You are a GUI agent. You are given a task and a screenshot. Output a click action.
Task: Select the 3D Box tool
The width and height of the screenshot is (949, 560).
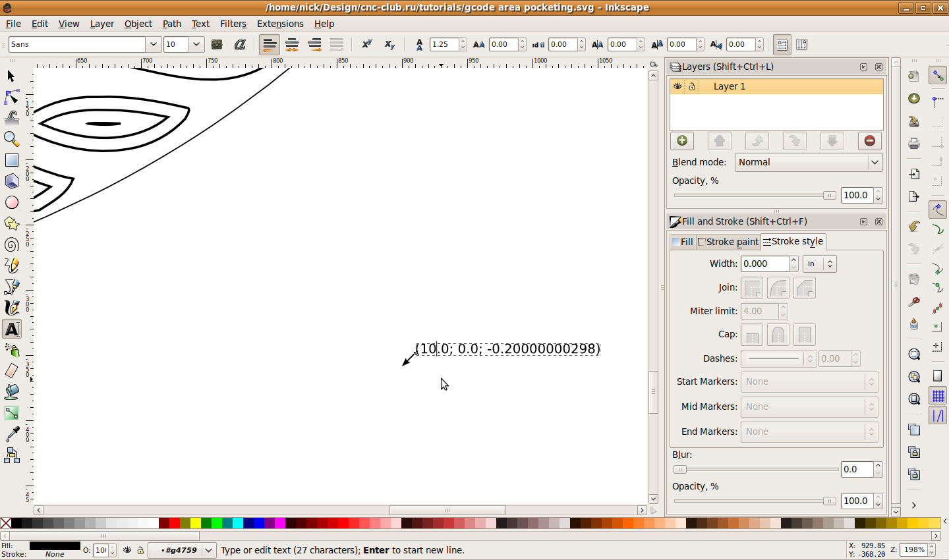pyautogui.click(x=11, y=181)
